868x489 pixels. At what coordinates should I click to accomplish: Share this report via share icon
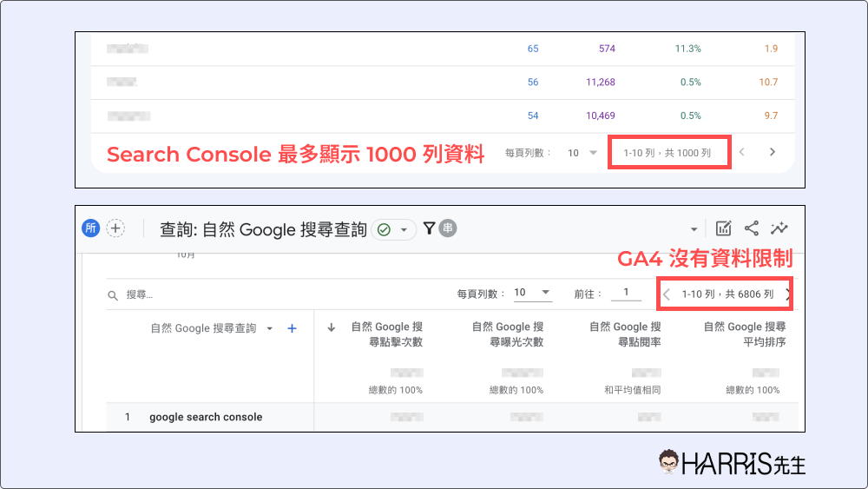[751, 228]
